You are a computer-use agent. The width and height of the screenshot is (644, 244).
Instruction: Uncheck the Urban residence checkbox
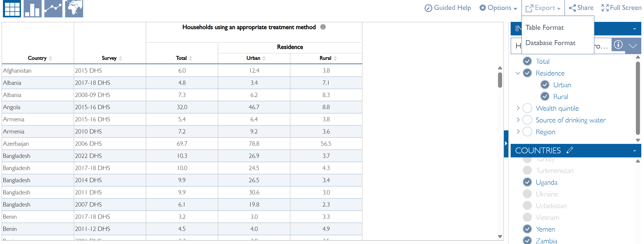[x=545, y=85]
